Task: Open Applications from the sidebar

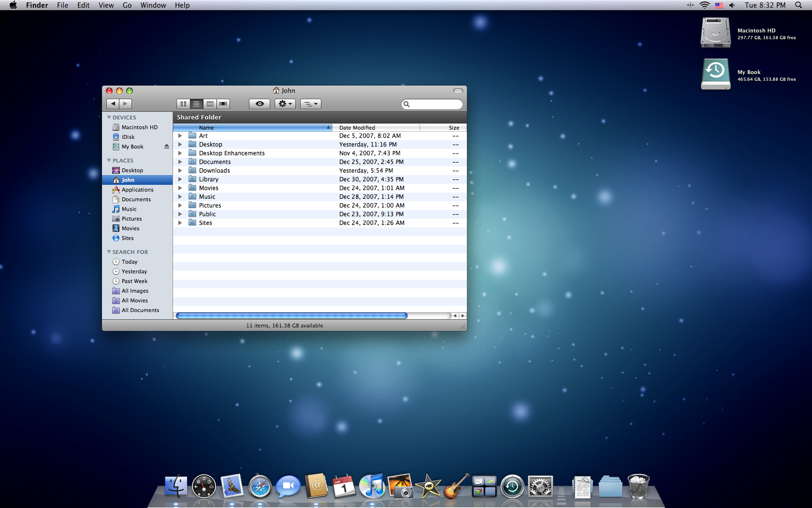Action: 137,190
